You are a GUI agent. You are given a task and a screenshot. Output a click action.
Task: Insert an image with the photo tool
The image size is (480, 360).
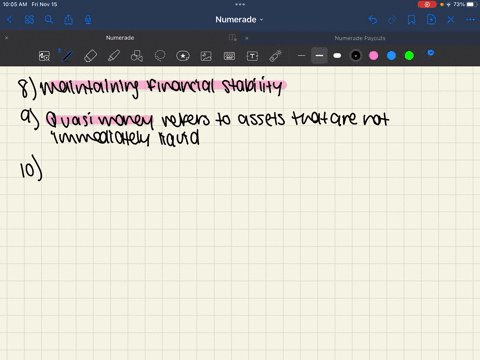[206, 56]
